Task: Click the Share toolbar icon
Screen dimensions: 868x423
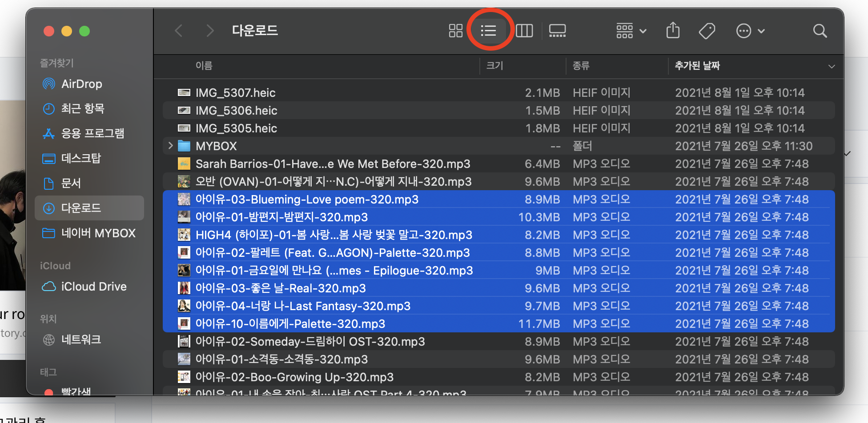Action: 673,31
